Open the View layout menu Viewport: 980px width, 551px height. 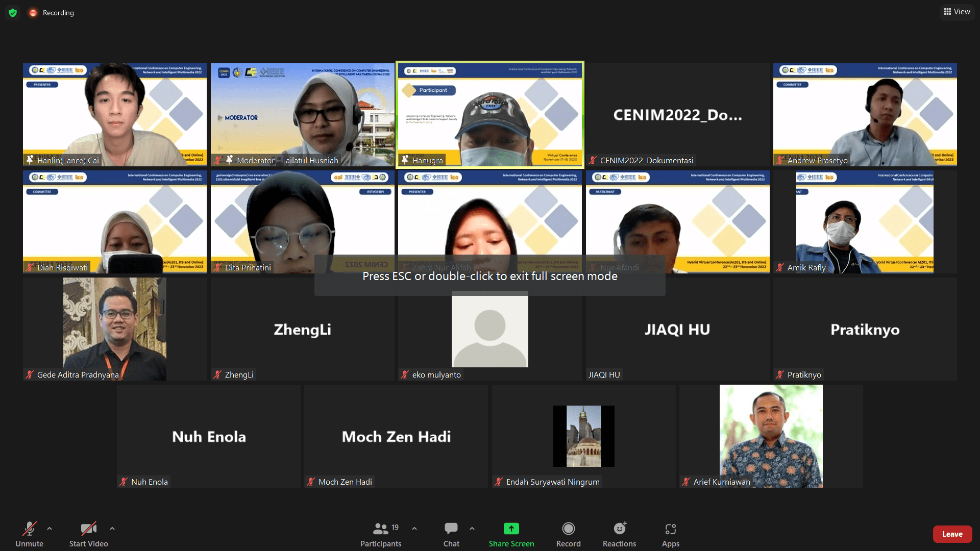pos(957,12)
